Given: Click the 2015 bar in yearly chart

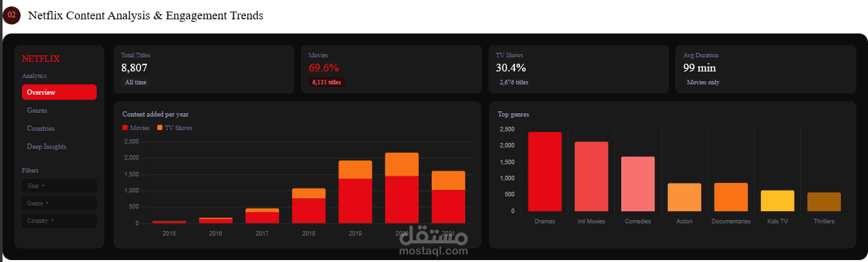Looking at the screenshot, I should pyautogui.click(x=169, y=221).
